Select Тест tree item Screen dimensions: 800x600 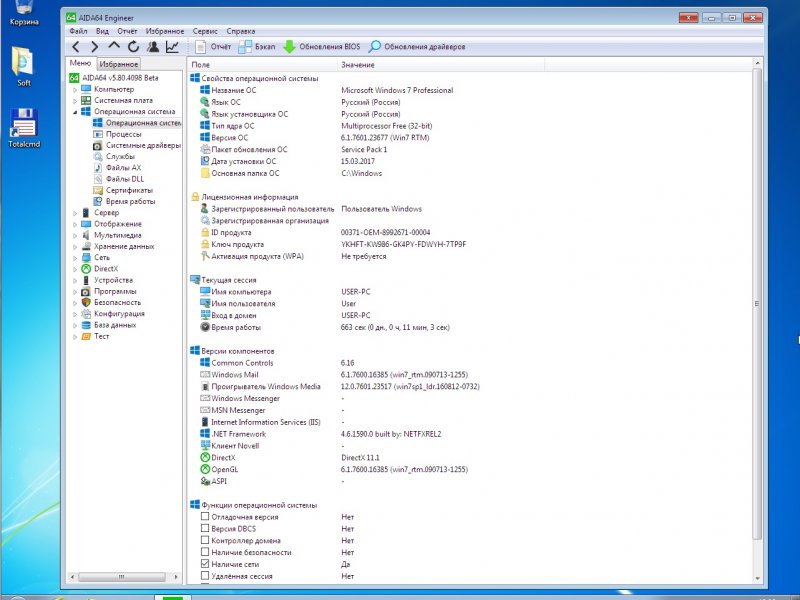(x=95, y=336)
